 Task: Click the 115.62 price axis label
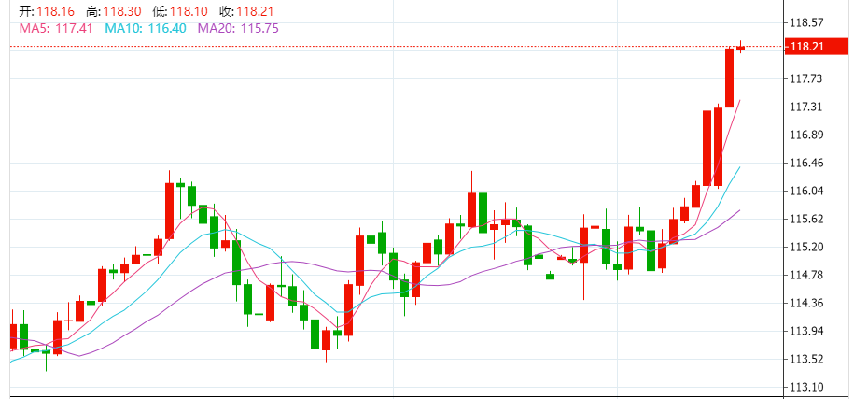807,219
